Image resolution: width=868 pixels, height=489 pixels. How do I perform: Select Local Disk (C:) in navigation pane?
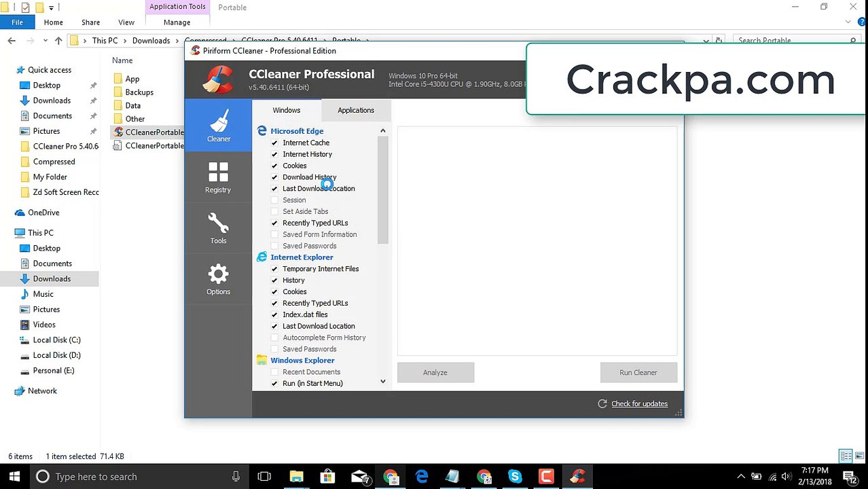56,340
